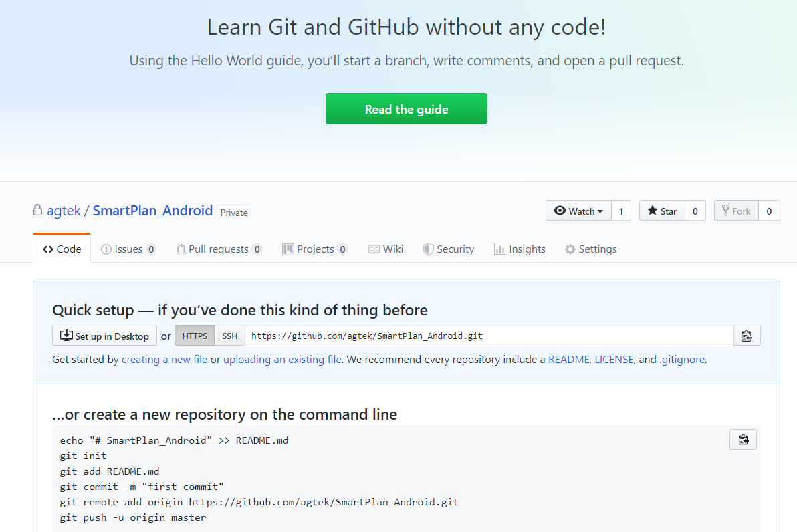Image resolution: width=797 pixels, height=532 pixels.
Task: Follow the 'creating a new file' link
Action: (164, 360)
